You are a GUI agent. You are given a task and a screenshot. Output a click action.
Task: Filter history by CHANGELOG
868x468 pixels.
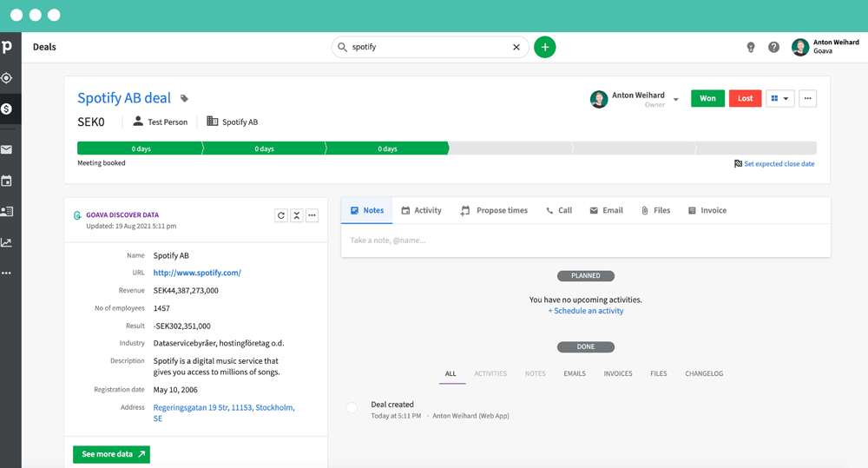(704, 374)
